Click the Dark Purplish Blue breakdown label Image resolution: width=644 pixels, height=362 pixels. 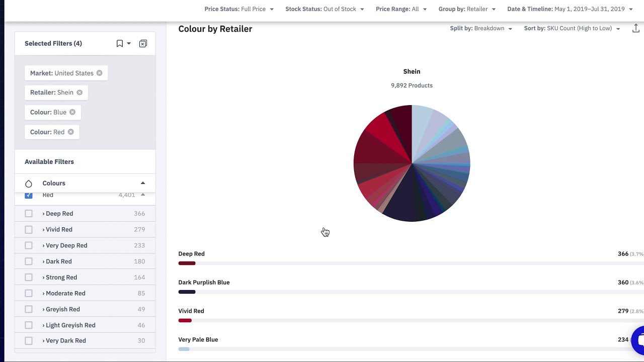coord(204,283)
